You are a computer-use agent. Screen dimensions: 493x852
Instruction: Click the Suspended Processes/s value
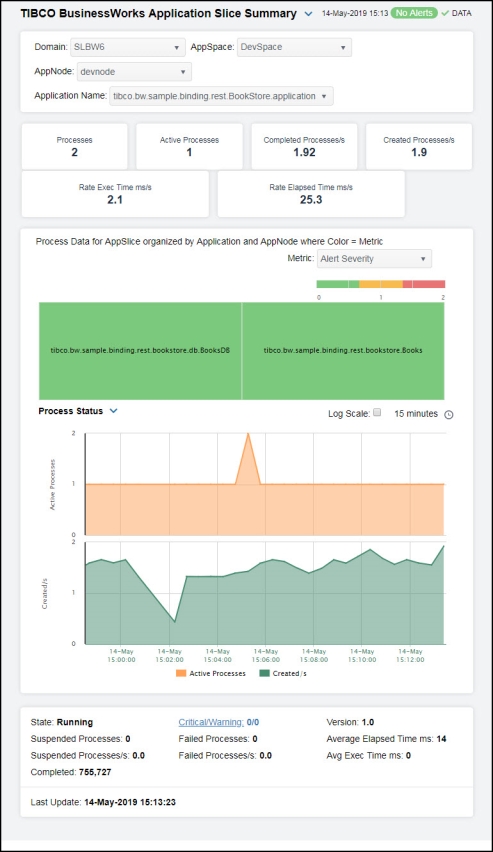tap(139, 755)
